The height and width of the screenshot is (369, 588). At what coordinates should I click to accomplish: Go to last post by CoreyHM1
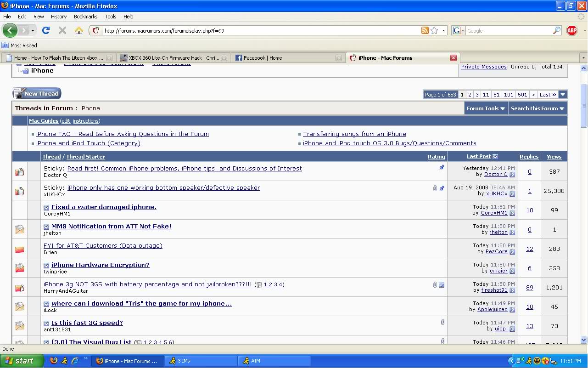(x=512, y=213)
